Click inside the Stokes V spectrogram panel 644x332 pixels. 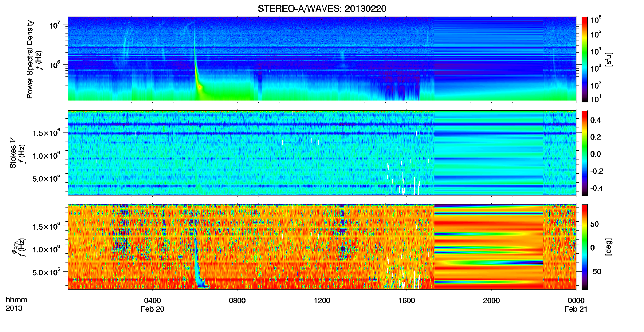pyautogui.click(x=322, y=153)
